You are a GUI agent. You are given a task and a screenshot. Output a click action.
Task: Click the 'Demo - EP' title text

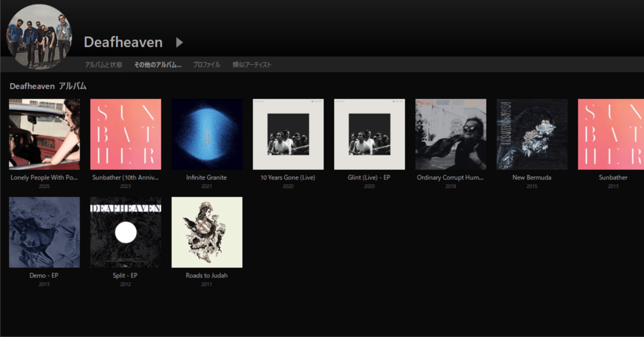pos(44,276)
